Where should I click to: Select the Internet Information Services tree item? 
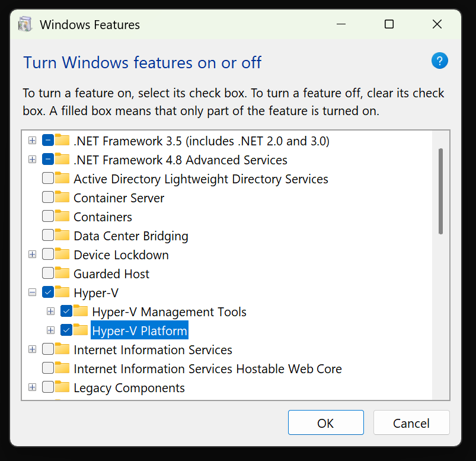tap(152, 349)
